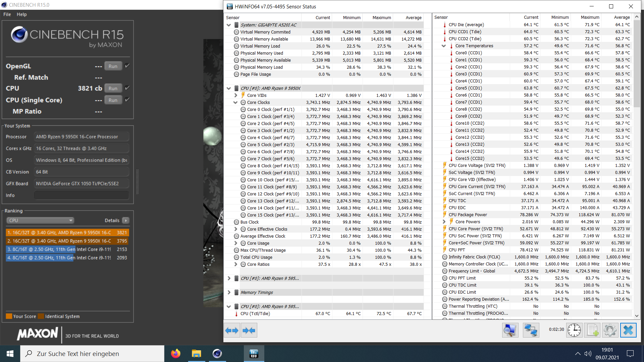Click the screenshot monitor icon in HWiNFO
Image resolution: width=644 pixels, height=362 pixels.
coord(510,330)
